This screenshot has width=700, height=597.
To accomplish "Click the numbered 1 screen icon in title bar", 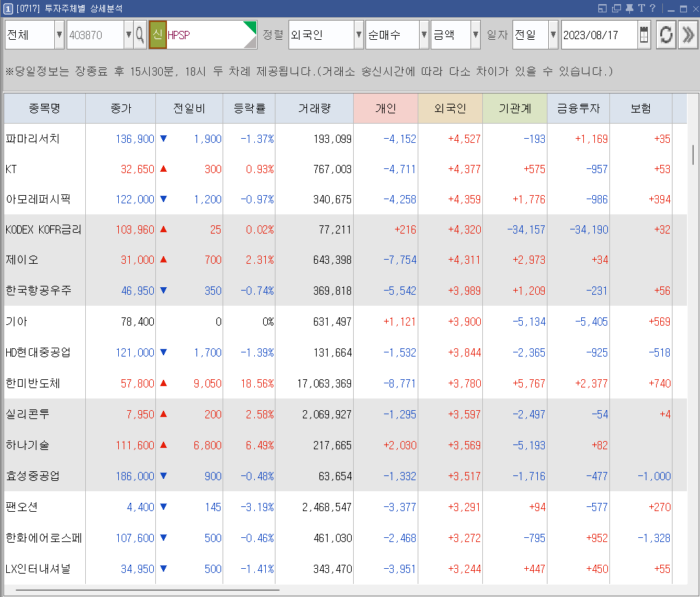I will click(8, 8).
